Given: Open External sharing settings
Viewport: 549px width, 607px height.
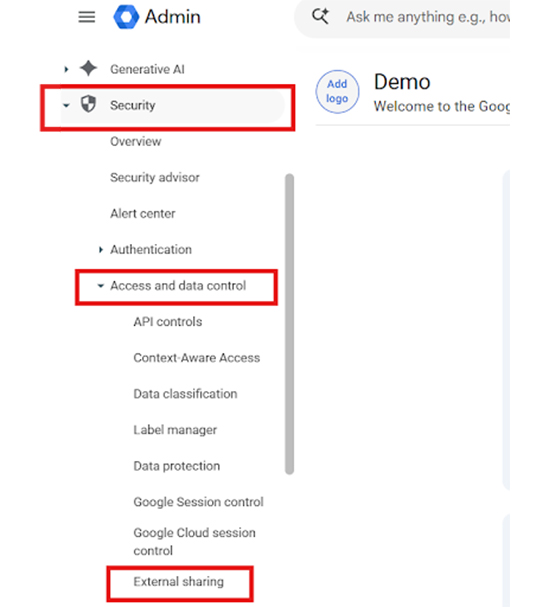Looking at the screenshot, I should coord(178,581).
